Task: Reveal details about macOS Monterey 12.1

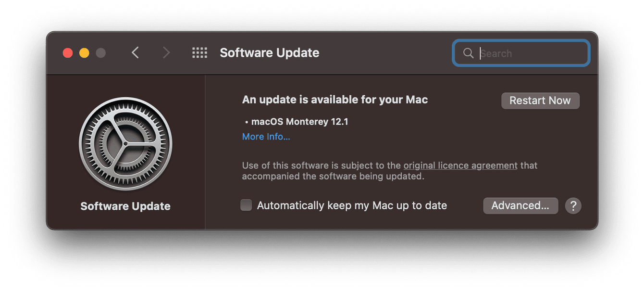Action: point(265,137)
